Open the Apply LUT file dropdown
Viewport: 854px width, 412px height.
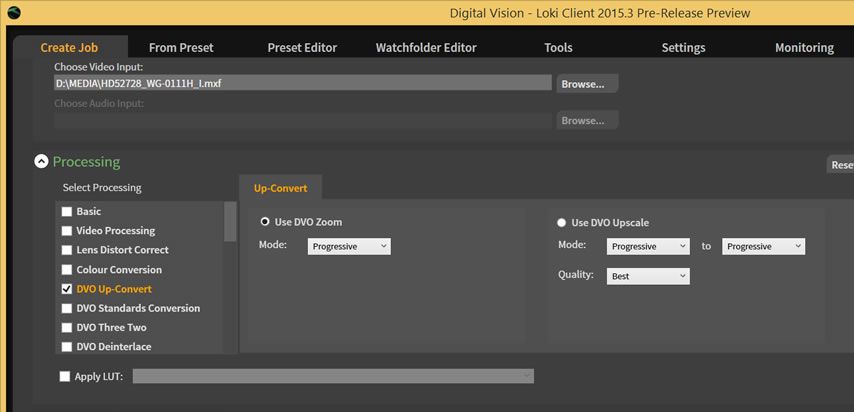coord(333,376)
